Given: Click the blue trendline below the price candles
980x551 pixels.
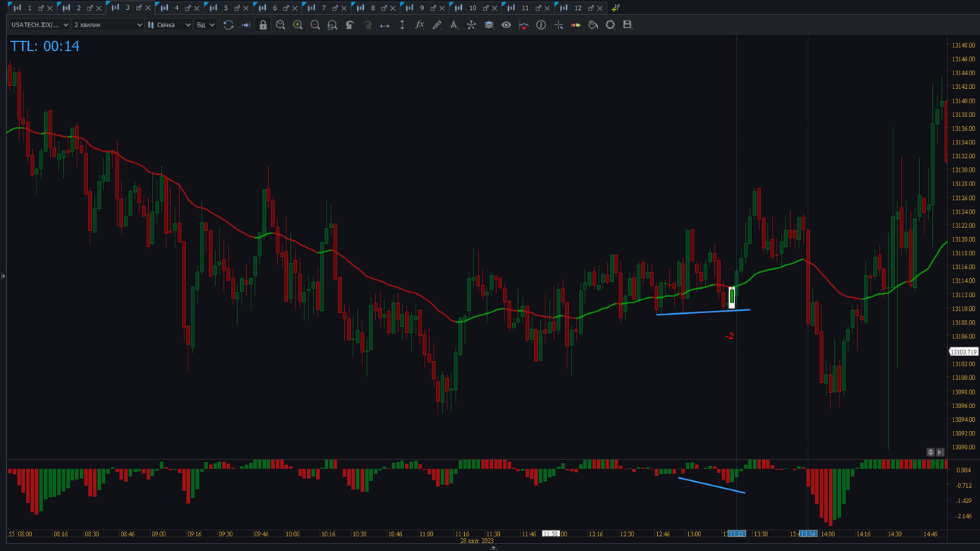Looking at the screenshot, I should (x=703, y=312).
